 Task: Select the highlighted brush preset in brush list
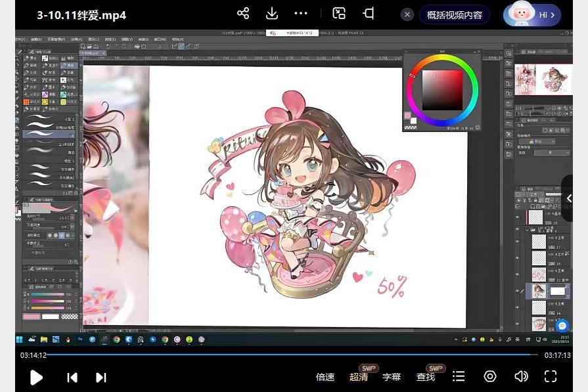pyautogui.click(x=49, y=134)
